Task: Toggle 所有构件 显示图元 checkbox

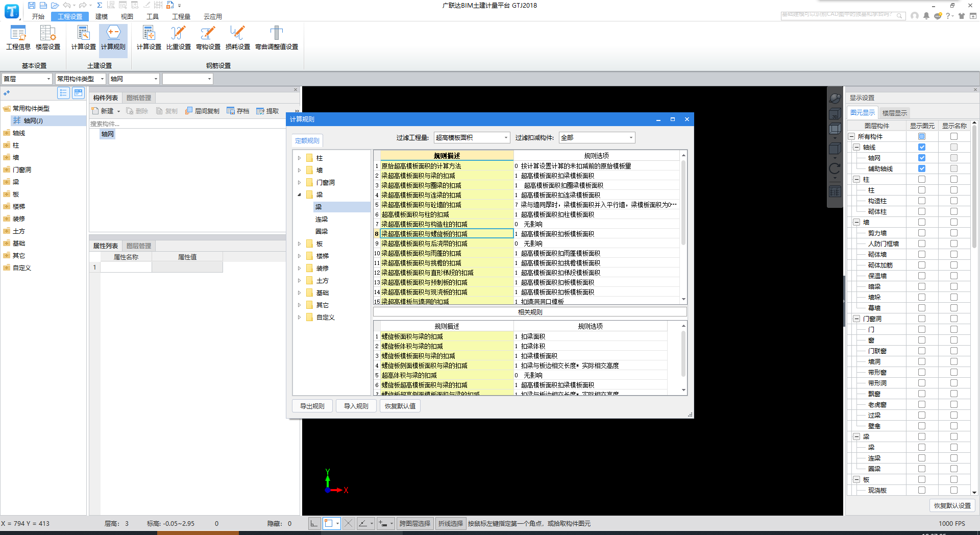Action: tap(922, 136)
